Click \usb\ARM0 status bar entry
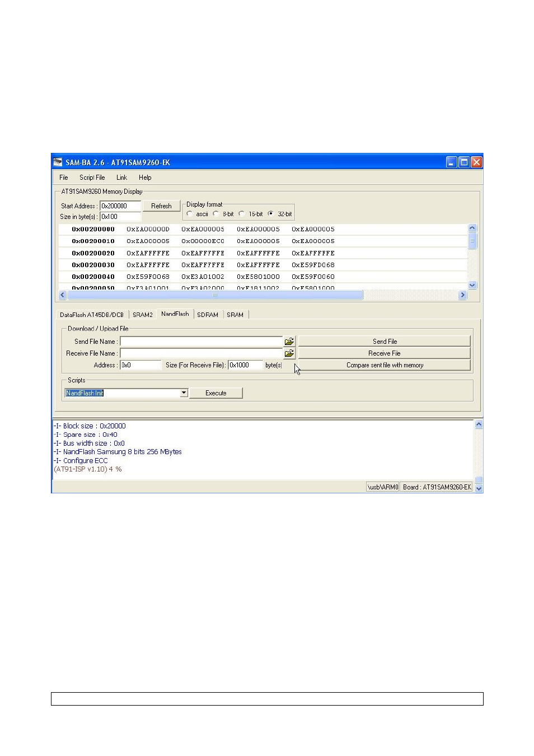This screenshot has width=534, height=756. point(383,487)
